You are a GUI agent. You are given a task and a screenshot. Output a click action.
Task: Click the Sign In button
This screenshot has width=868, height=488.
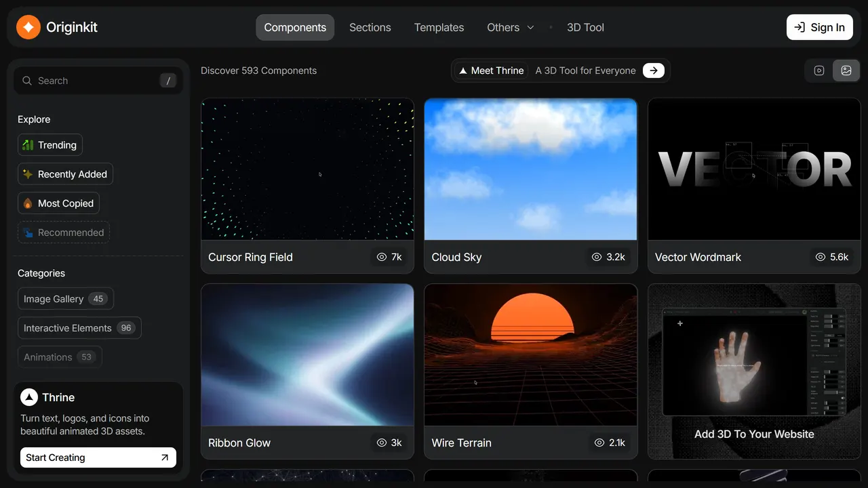tap(820, 27)
